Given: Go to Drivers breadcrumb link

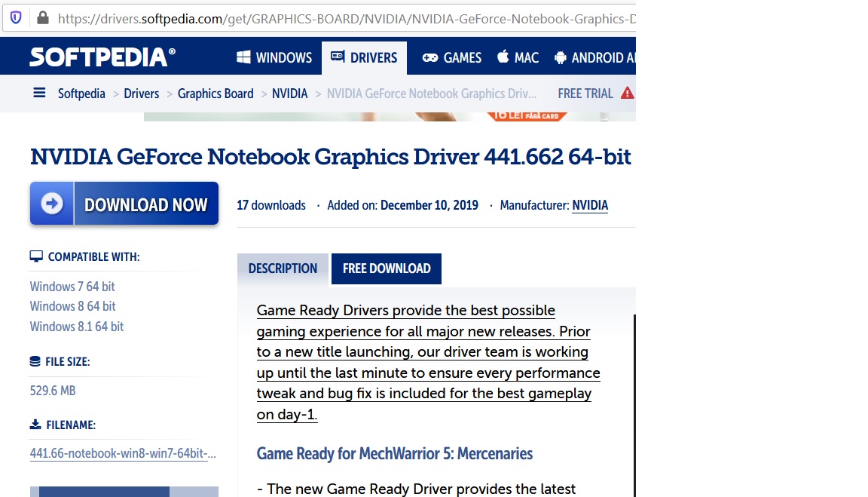Looking at the screenshot, I should tap(141, 94).
